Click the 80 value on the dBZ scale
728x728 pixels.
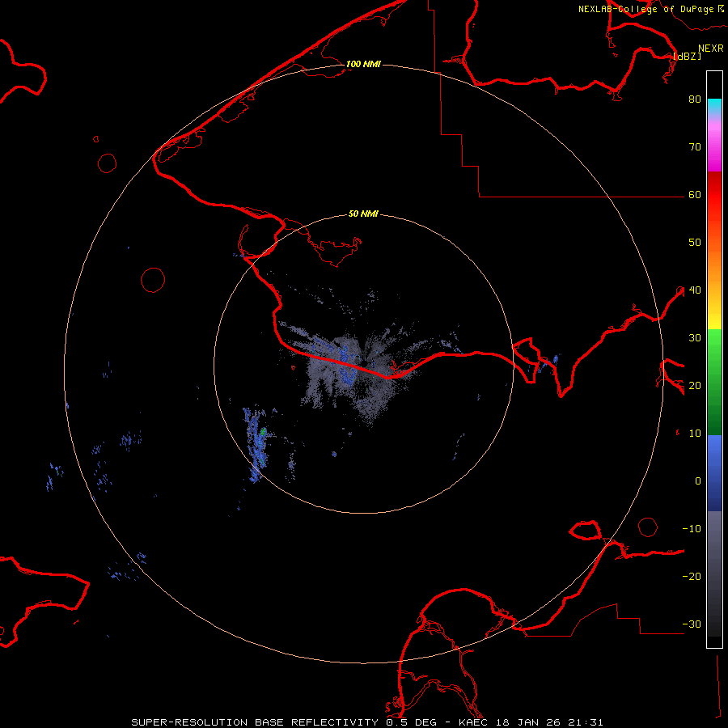(695, 99)
